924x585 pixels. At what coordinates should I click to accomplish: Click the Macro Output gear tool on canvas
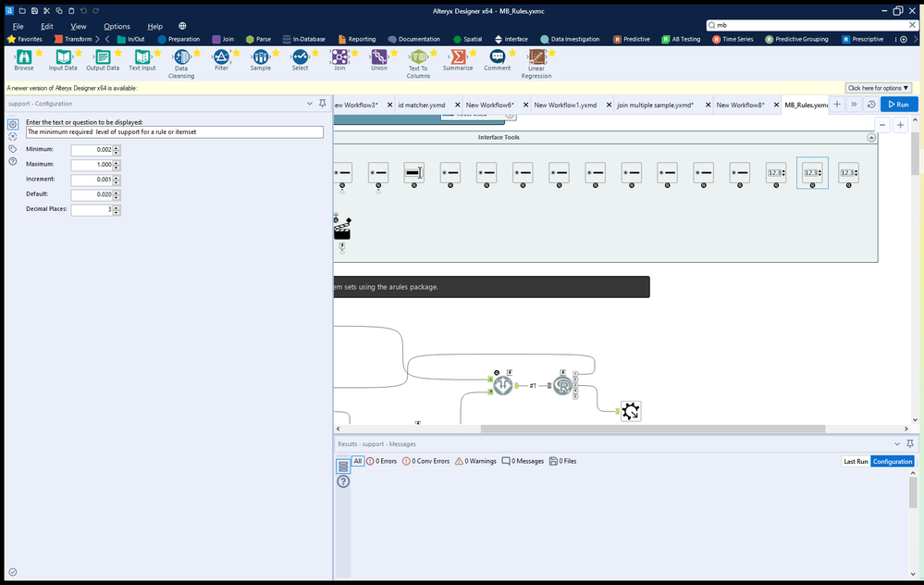pos(631,411)
